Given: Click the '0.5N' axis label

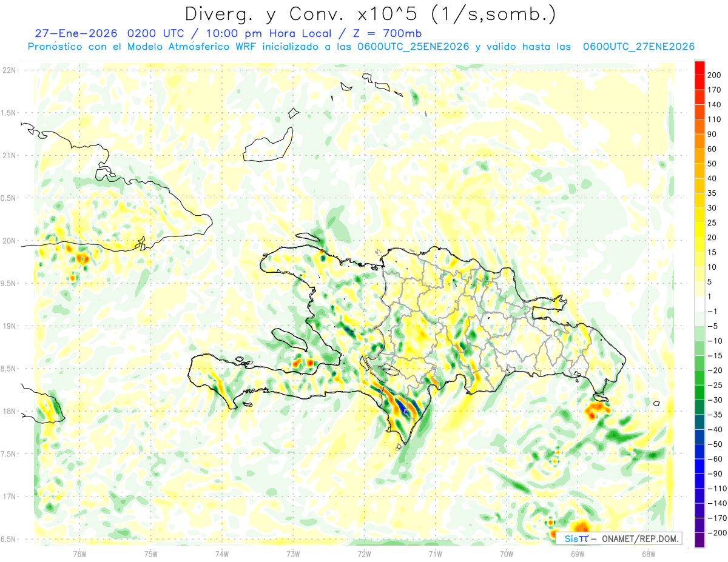Looking at the screenshot, I should (x=9, y=198).
